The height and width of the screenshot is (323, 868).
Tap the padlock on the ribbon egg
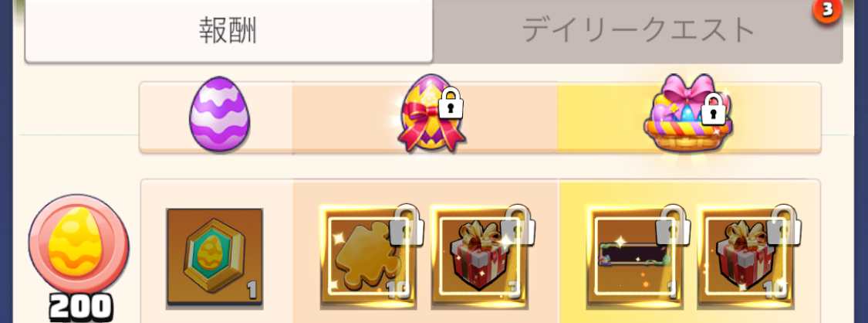tap(451, 104)
